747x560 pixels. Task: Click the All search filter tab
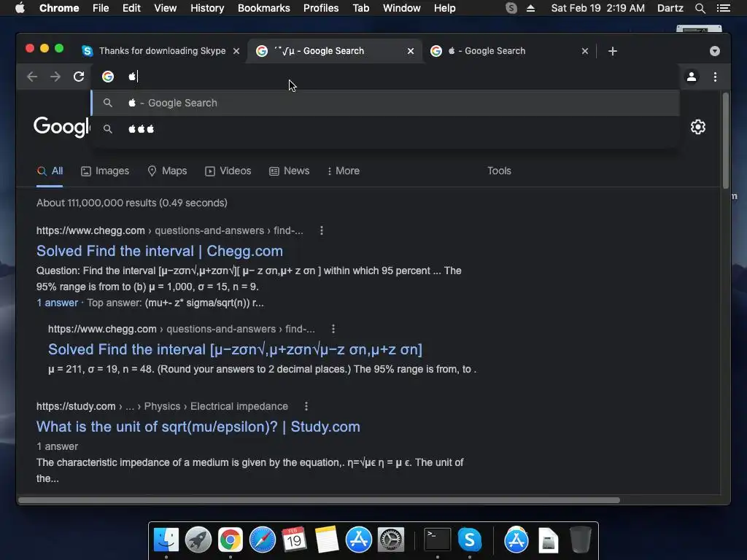(50, 171)
